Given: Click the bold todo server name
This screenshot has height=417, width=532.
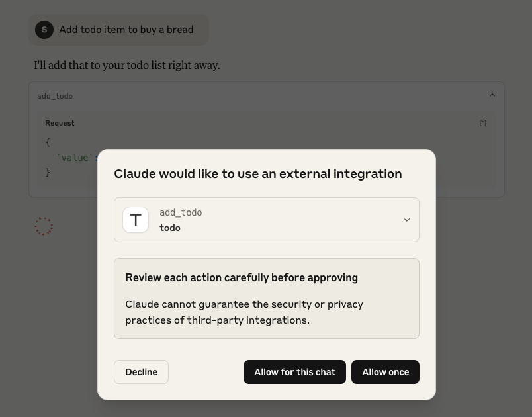Looking at the screenshot, I should click(170, 228).
